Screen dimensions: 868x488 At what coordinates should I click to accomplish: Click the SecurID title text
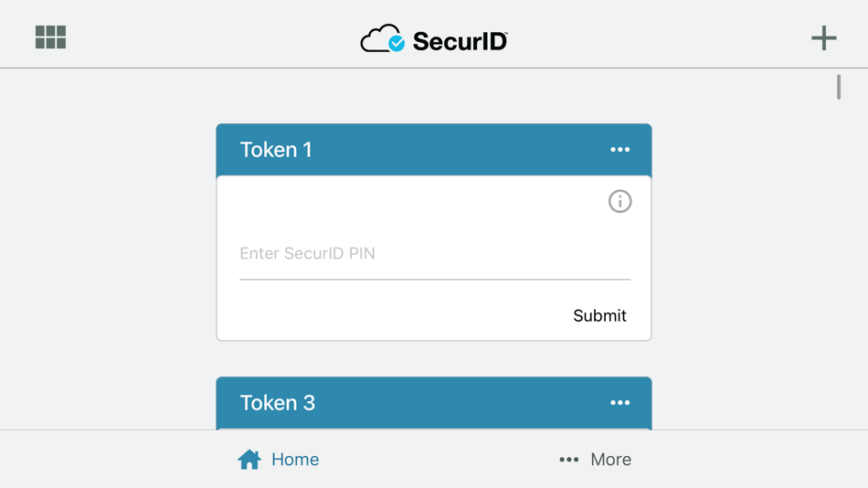click(460, 41)
